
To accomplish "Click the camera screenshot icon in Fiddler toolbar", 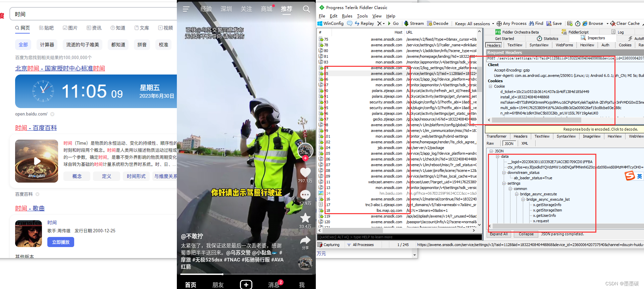I will tap(569, 23).
